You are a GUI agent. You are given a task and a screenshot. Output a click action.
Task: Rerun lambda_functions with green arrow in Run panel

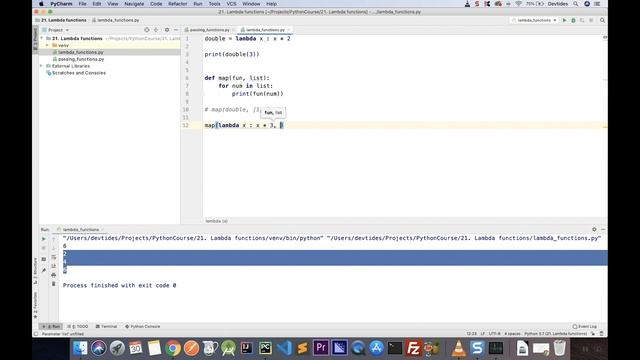[x=44, y=239]
